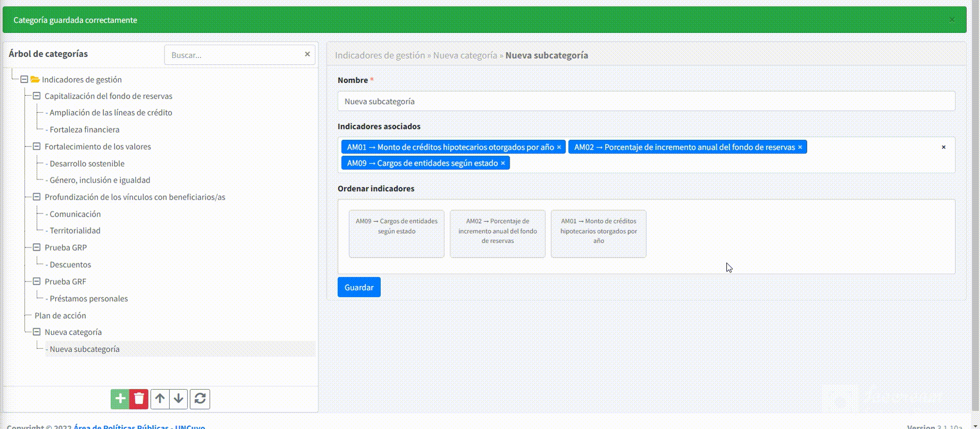Select Plan de acción in tree
Viewport: 980px width, 429px height.
click(x=60, y=316)
